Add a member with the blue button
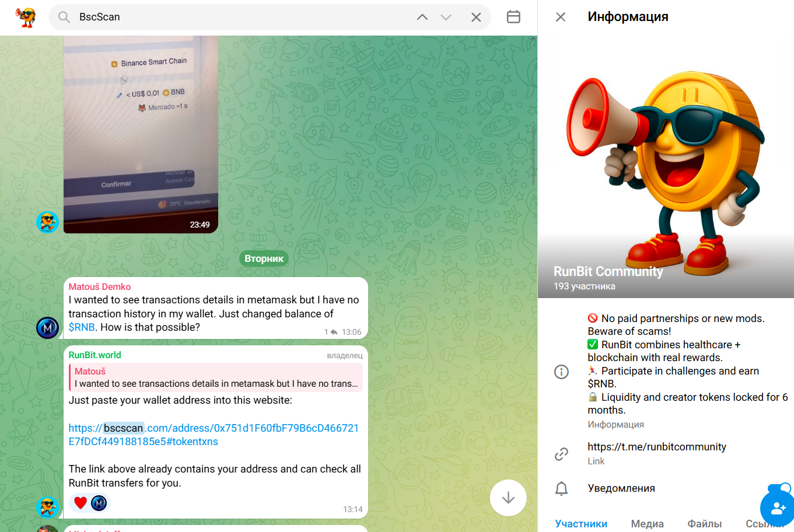Screen dimensions: 794x532 tap(778, 508)
